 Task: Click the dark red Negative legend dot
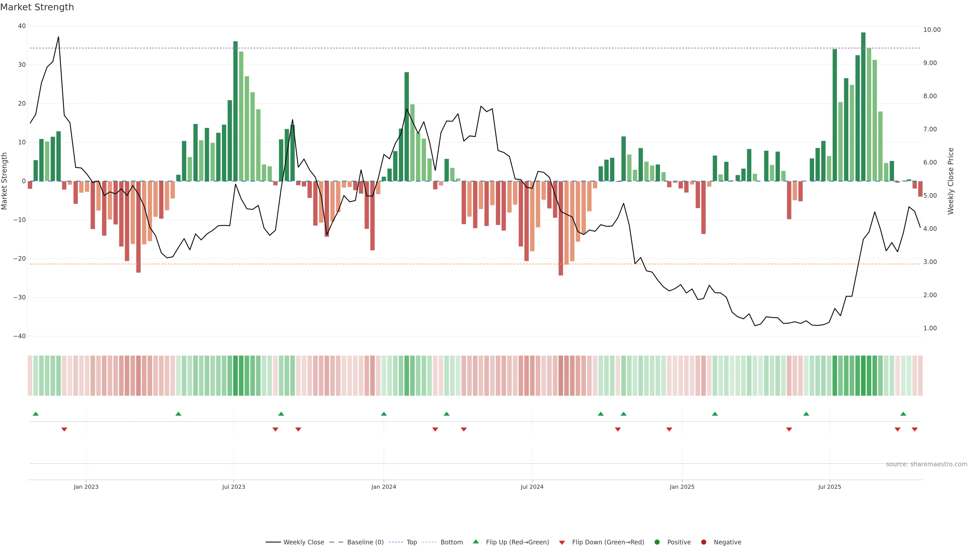pos(703,542)
